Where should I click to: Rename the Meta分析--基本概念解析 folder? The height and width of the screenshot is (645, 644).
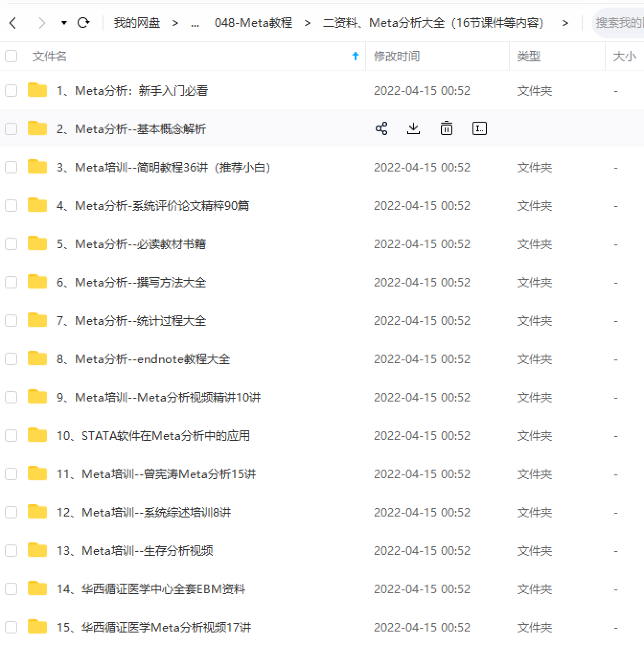pyautogui.click(x=479, y=128)
